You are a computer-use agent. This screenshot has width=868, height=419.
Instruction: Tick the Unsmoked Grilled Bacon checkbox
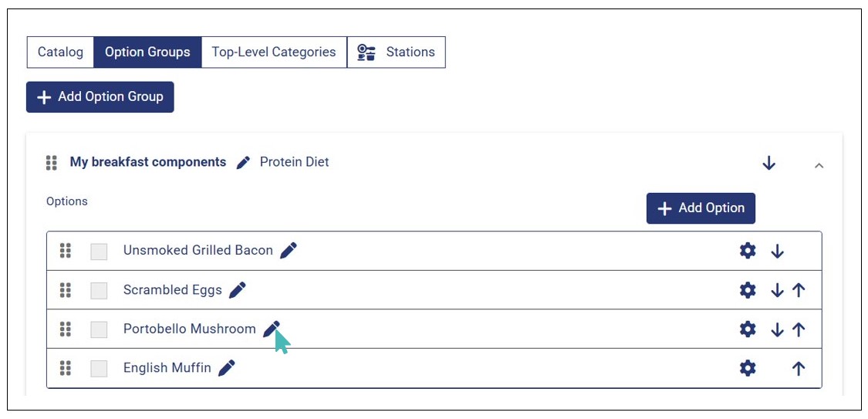[99, 252]
